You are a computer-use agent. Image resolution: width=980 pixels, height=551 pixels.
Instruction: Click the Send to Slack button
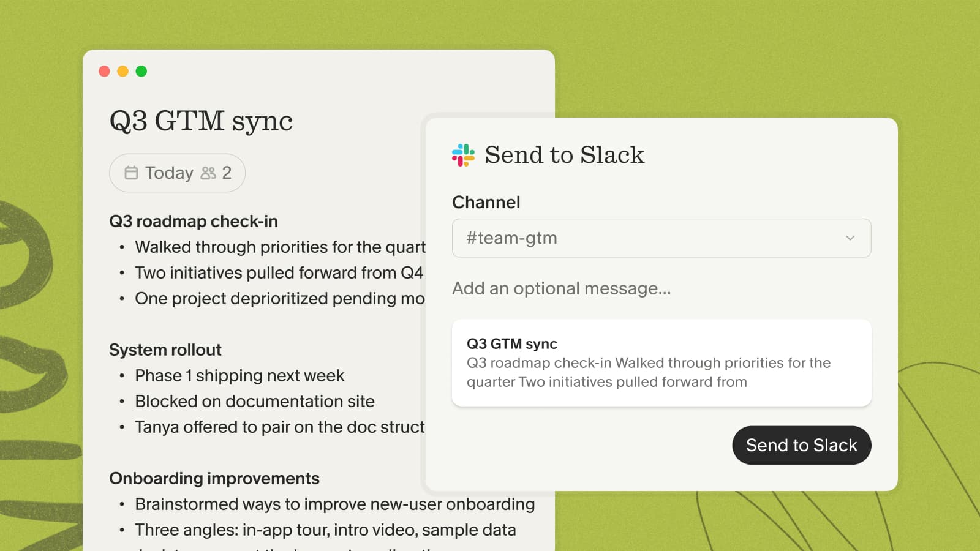[802, 445]
